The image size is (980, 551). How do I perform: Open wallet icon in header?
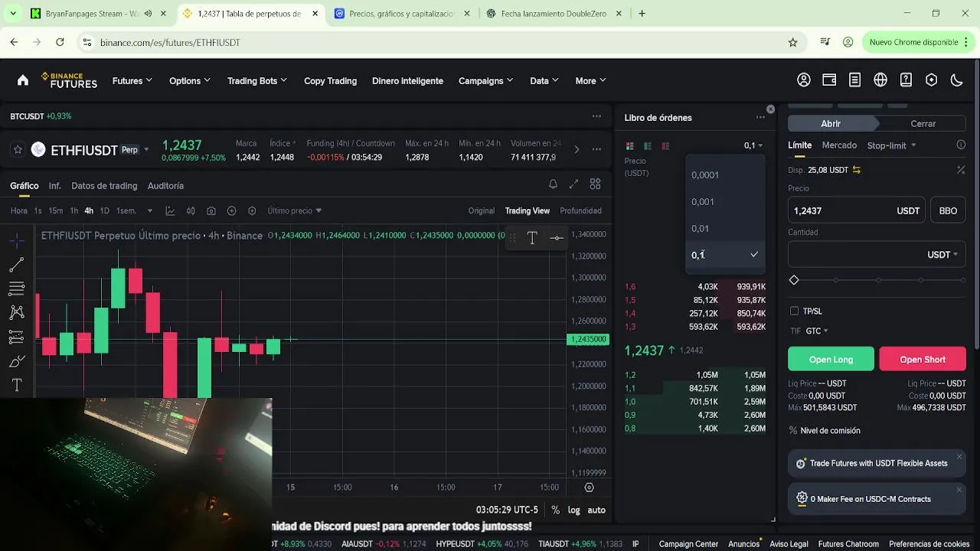point(829,80)
